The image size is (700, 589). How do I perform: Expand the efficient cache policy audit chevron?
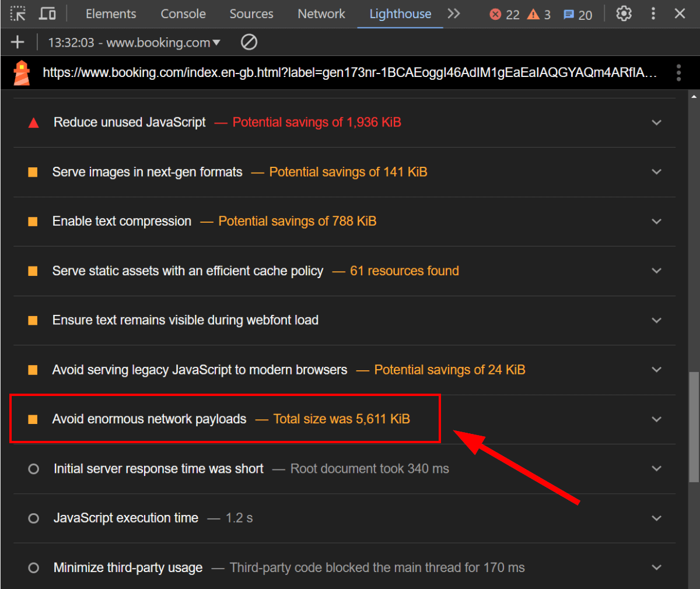click(x=656, y=271)
